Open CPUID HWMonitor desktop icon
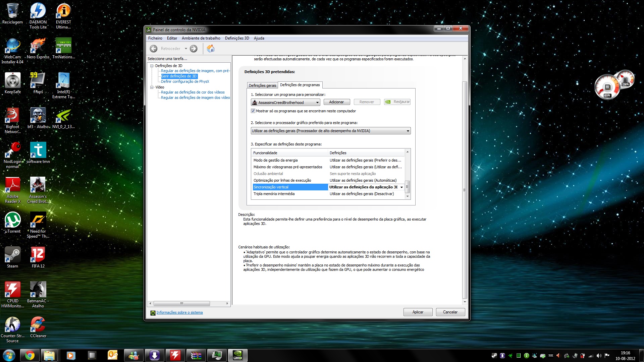 12,295
